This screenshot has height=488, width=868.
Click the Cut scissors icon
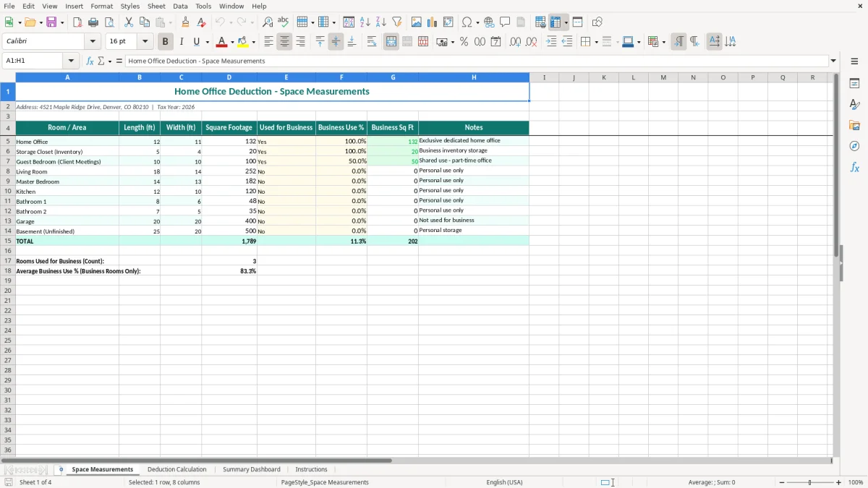[129, 22]
